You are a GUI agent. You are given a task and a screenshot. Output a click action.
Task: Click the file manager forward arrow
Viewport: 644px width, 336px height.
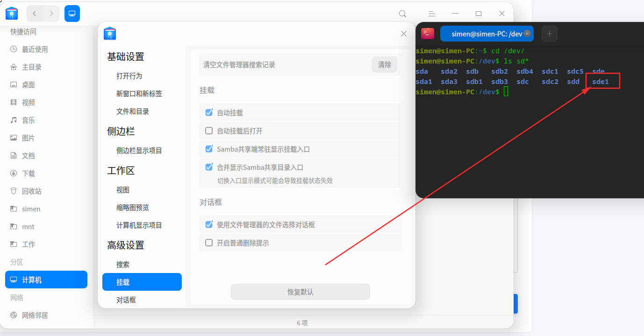click(51, 14)
